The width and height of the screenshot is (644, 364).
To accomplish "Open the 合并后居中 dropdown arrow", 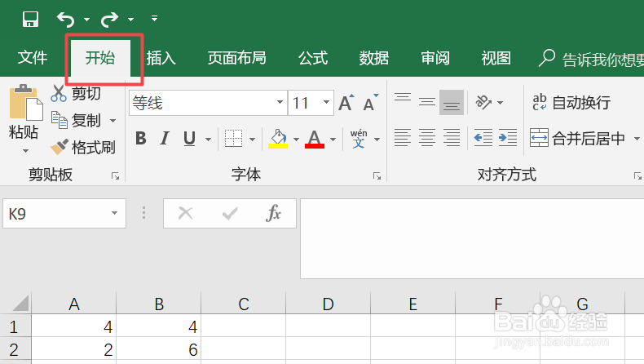I will [x=637, y=139].
